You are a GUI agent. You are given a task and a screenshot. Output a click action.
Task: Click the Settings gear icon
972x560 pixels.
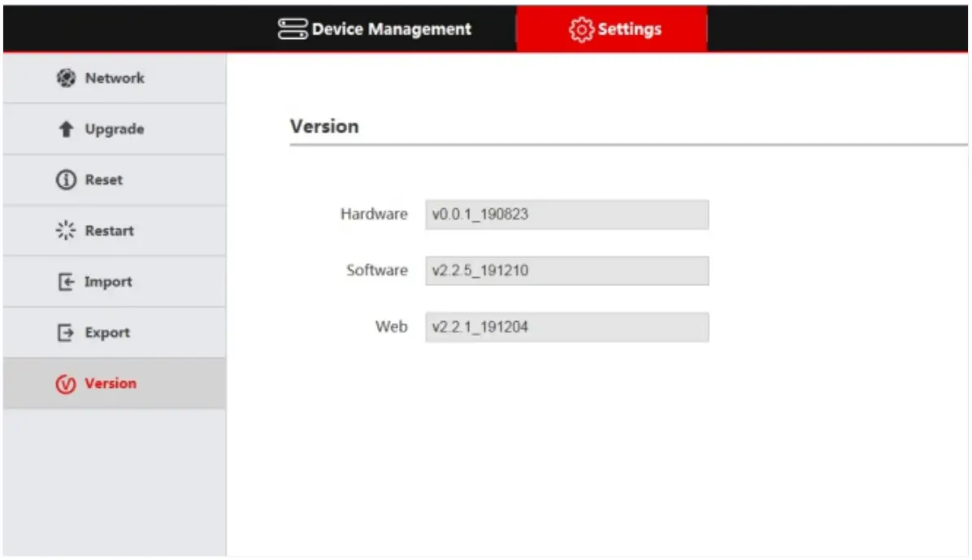tap(580, 28)
